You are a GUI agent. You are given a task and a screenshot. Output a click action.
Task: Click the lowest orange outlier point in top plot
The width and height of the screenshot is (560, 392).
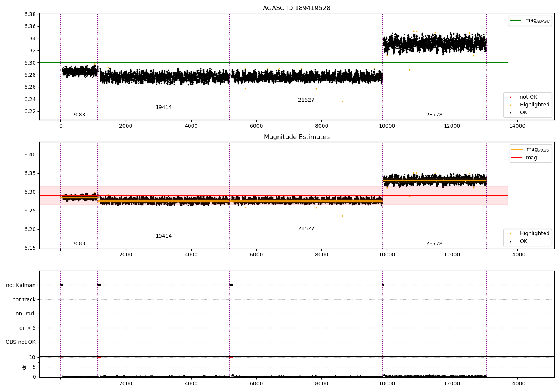tap(342, 102)
